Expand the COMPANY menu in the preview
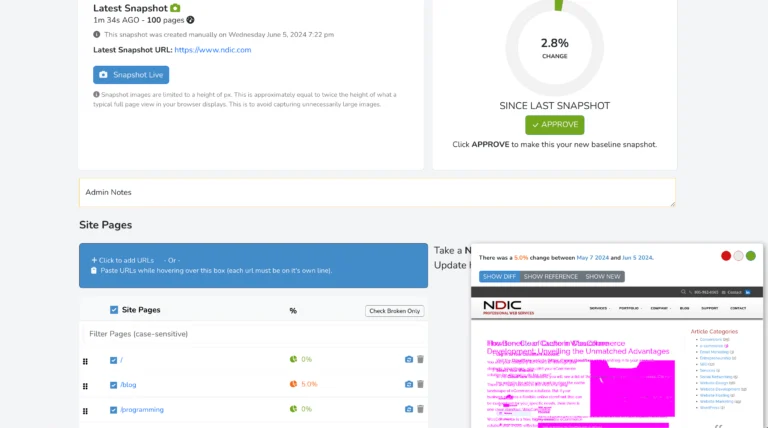Image resolution: width=768 pixels, height=428 pixels. point(660,309)
